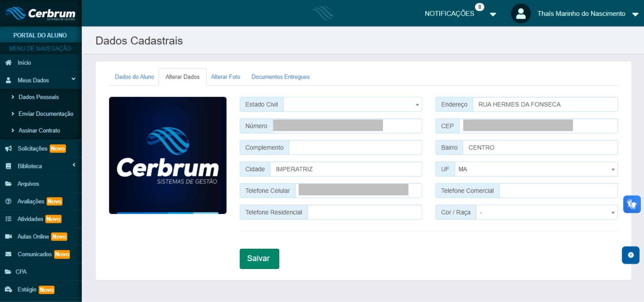The image size is (644, 302).
Task: Click the notifications count badge
Action: [x=479, y=7]
